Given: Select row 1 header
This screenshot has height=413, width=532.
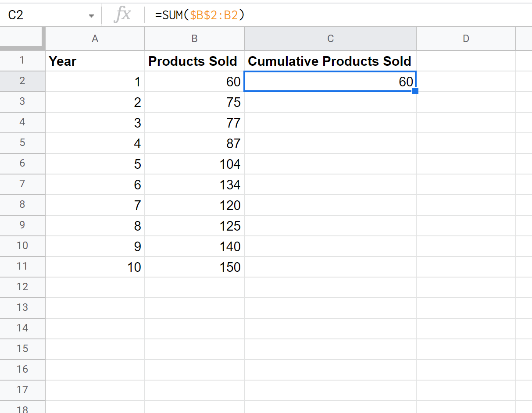Looking at the screenshot, I should click(22, 61).
